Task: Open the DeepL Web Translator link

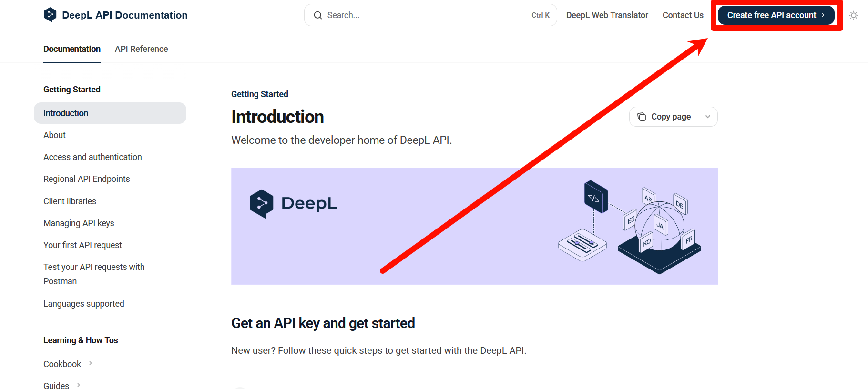Action: point(607,15)
